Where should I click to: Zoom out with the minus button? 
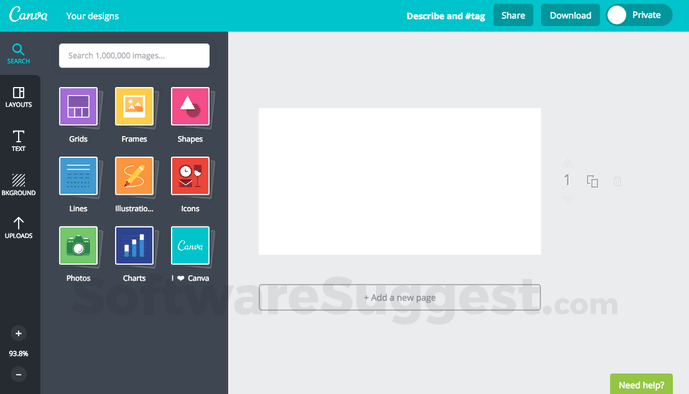18,375
